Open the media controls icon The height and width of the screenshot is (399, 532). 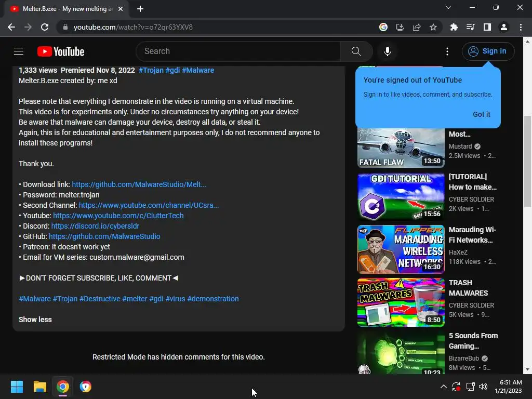pyautogui.click(x=471, y=27)
